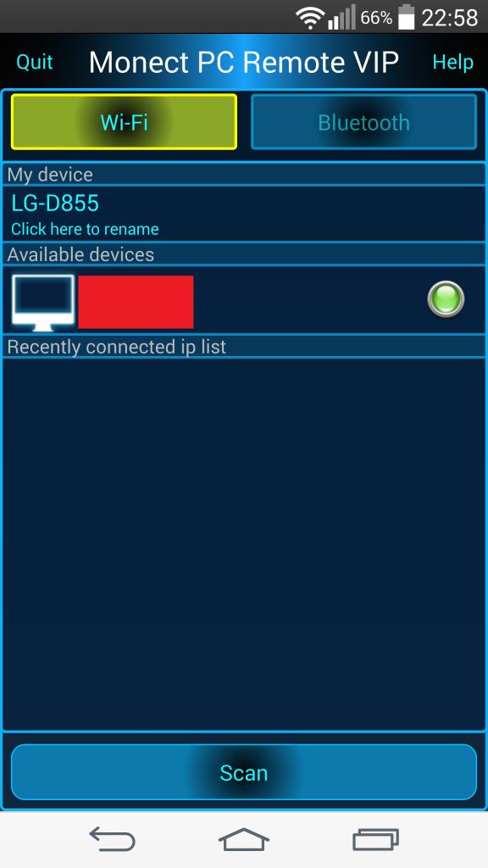Tap the Wi-Fi signal status icon
This screenshot has width=488, height=868.
click(310, 19)
